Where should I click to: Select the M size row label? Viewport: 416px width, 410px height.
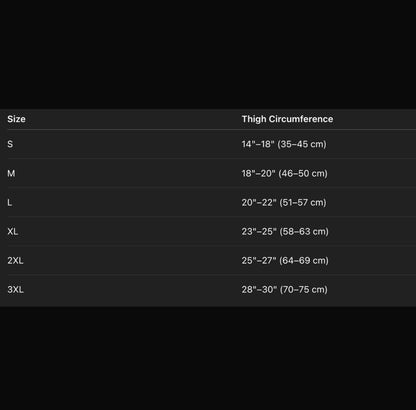pos(11,173)
